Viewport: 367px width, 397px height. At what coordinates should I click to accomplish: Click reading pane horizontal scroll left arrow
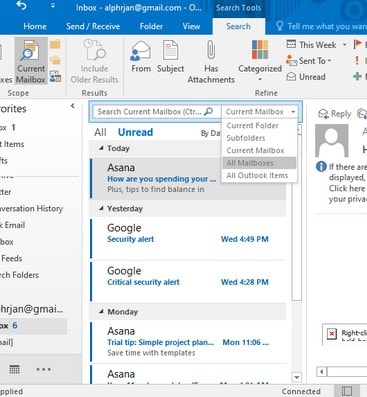coord(321,371)
